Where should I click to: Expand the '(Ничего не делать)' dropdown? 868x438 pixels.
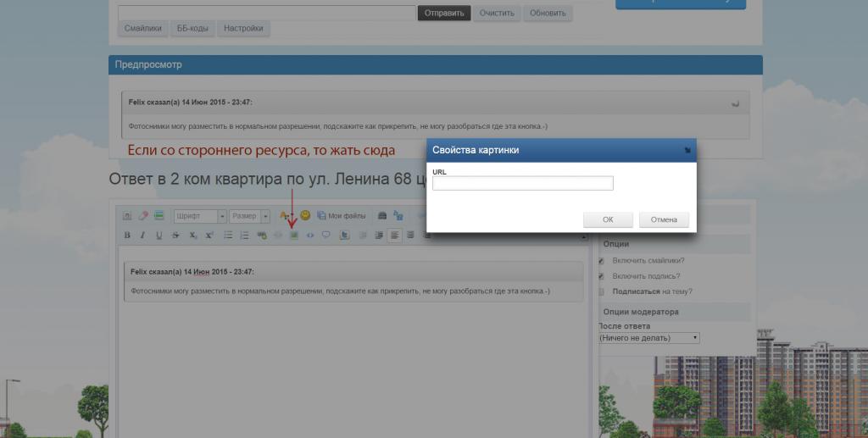[648, 337]
